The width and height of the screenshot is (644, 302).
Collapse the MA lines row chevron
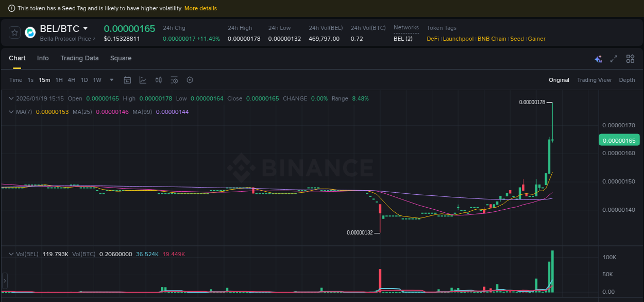[11, 111]
